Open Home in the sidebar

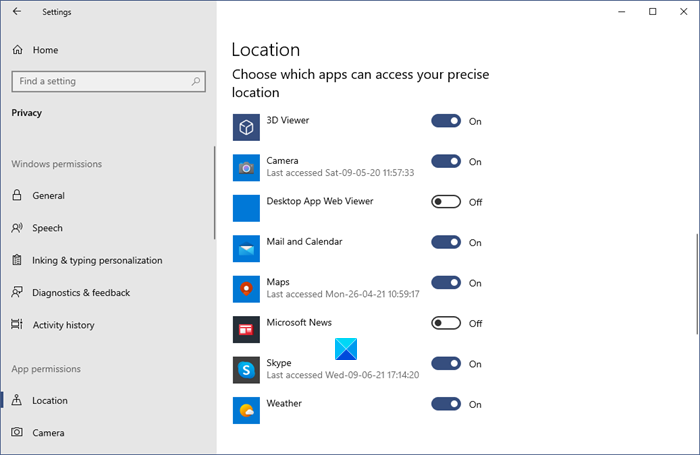pyautogui.click(x=108, y=50)
